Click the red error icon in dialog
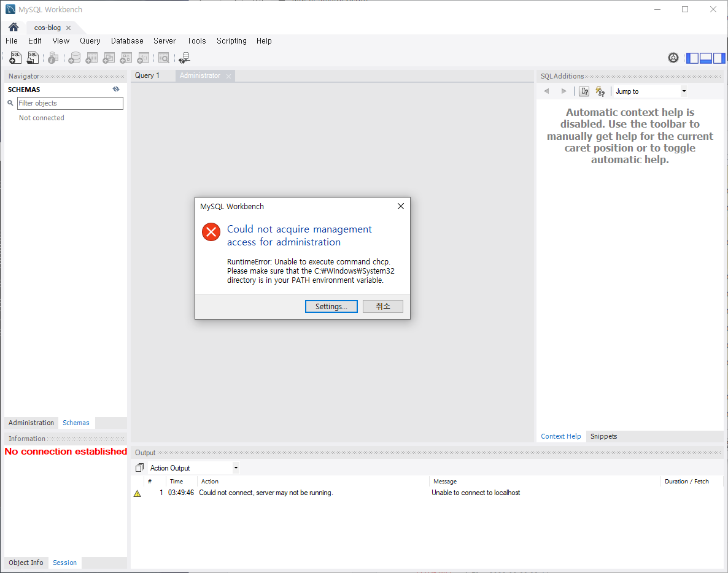This screenshot has width=728, height=573. pos(211,231)
